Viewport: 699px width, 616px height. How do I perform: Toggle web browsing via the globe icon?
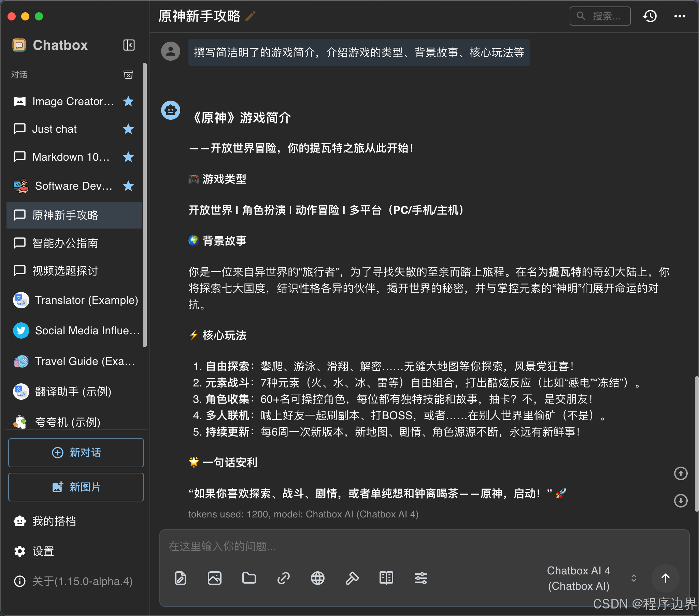point(318,578)
